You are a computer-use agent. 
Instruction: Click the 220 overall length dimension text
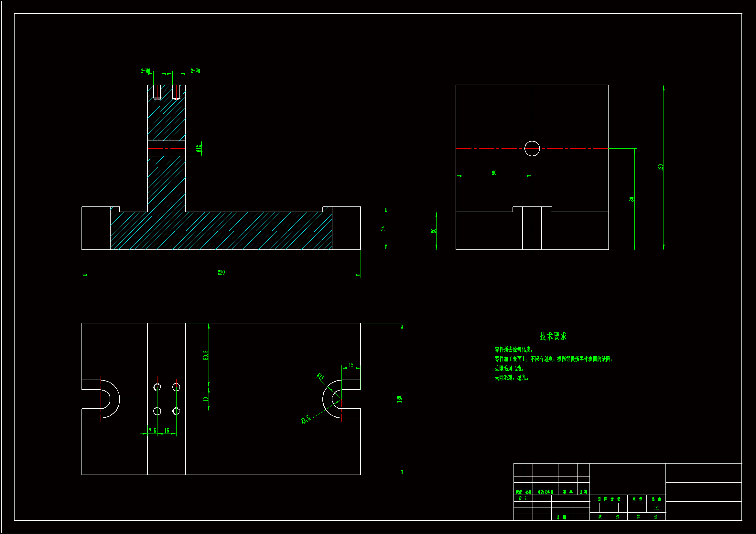[221, 272]
